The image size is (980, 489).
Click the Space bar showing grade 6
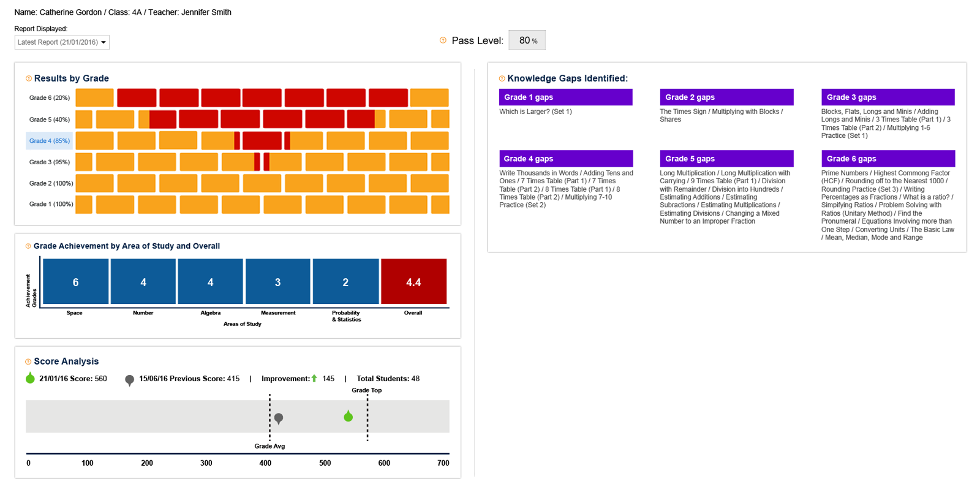coord(76,282)
